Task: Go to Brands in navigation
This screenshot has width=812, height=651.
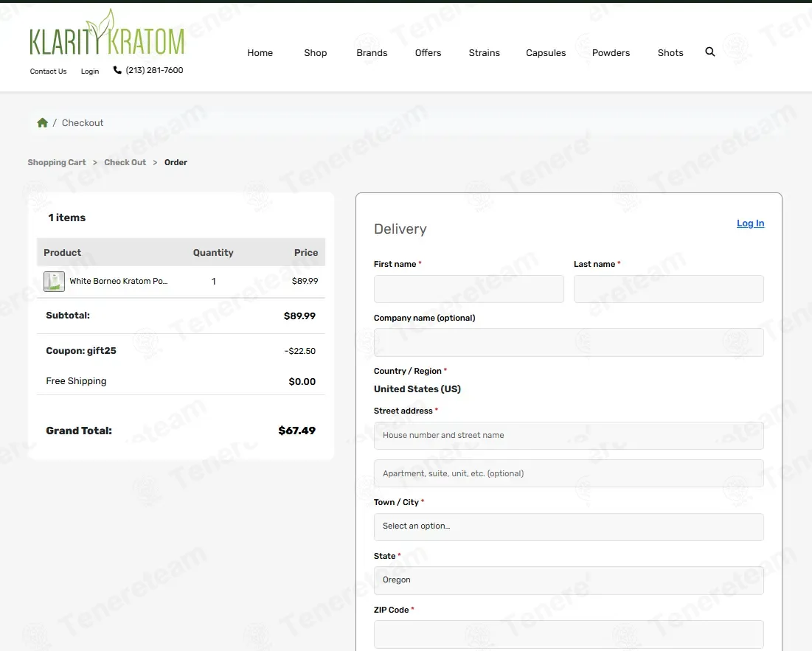Action: pos(372,53)
